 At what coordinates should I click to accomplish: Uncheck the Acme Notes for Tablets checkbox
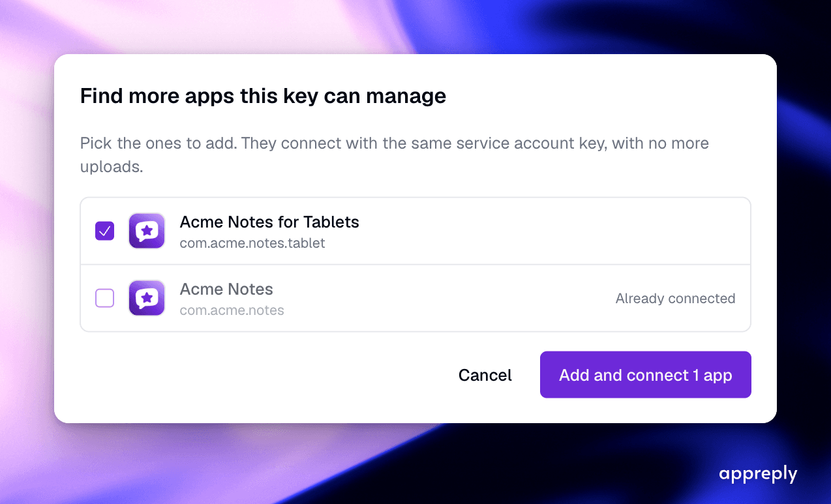[105, 231]
